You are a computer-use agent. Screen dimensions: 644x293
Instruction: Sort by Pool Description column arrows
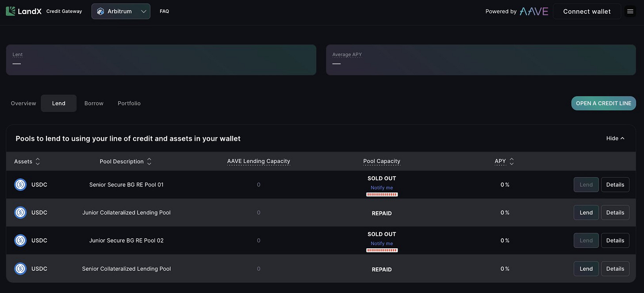point(149,162)
